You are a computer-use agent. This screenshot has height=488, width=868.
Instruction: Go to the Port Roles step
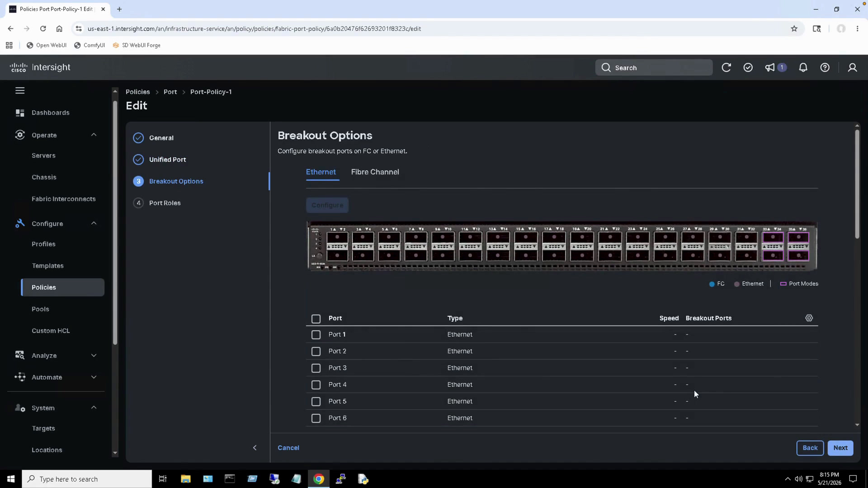pyautogui.click(x=165, y=203)
